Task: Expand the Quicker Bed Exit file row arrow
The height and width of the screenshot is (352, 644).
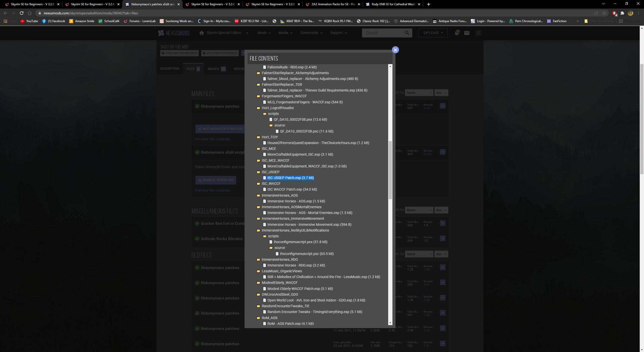Action: click(x=443, y=223)
